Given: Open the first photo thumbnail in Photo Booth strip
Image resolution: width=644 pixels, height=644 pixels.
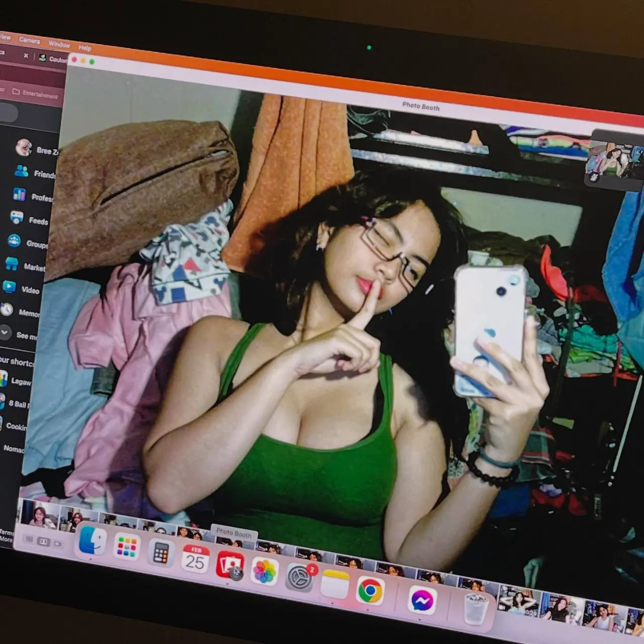Looking at the screenshot, I should click(39, 515).
